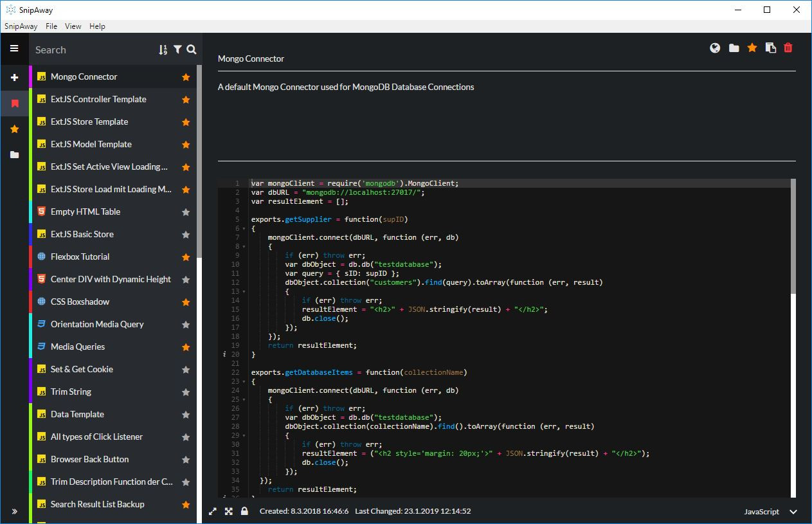Open the Help menu
Screen dimensions: 812x524
(97, 26)
